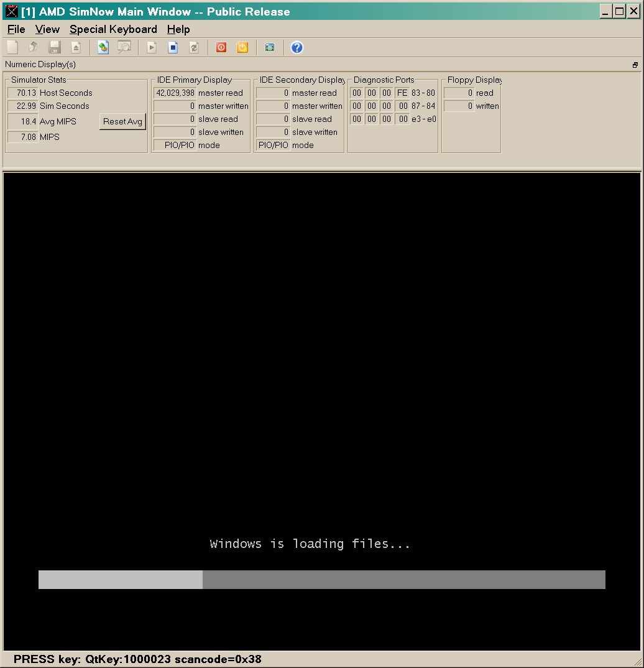
Task: Click the Reset Avg button
Action: (122, 121)
